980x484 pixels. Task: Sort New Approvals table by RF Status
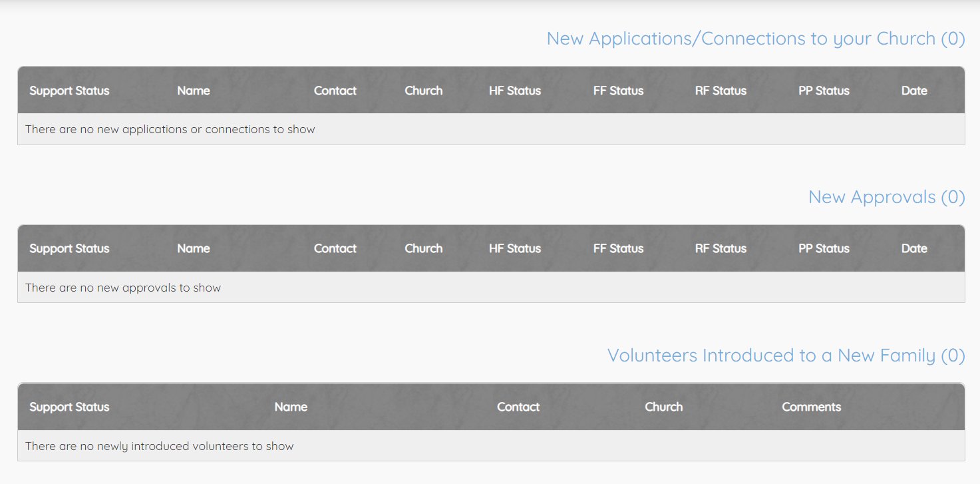721,248
